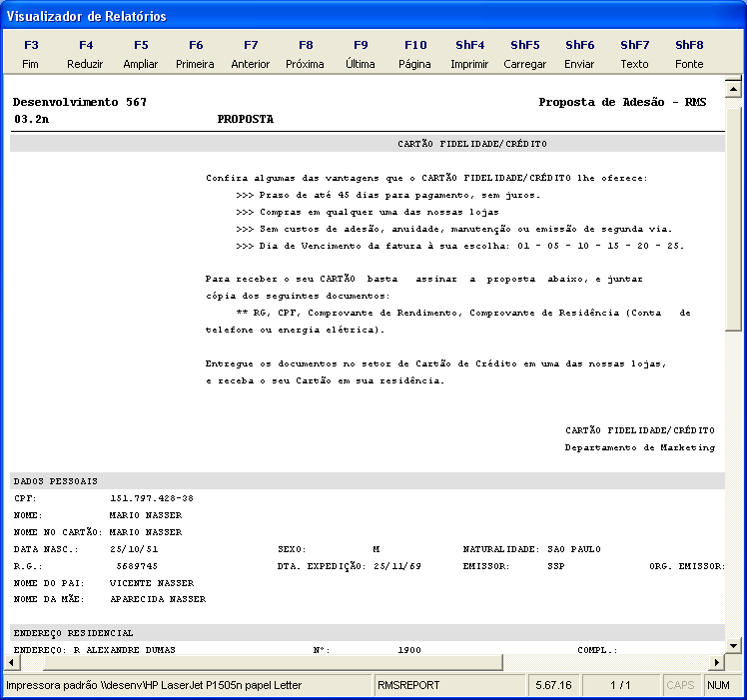Click the RMSREPORT status bar entry
The image size is (747, 700).
(408, 685)
